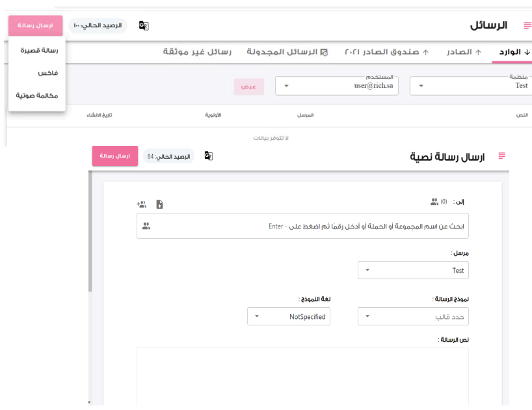Click balance chip الرصيد الحالي ١٠٠
This screenshot has width=532, height=410.
pos(98,26)
